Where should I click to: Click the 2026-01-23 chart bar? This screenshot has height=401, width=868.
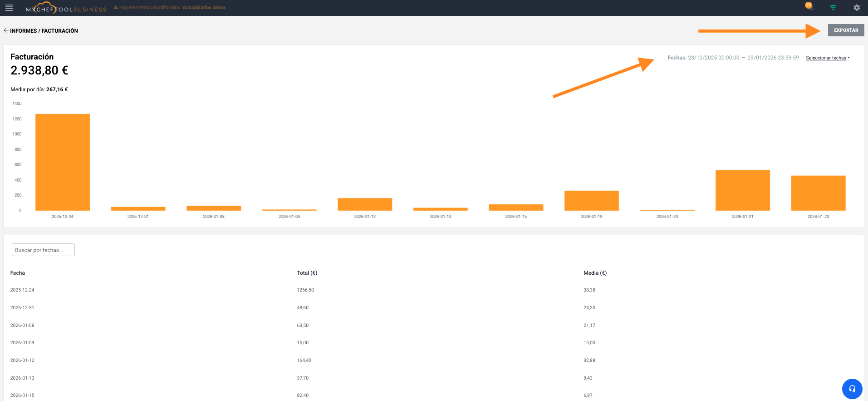818,193
